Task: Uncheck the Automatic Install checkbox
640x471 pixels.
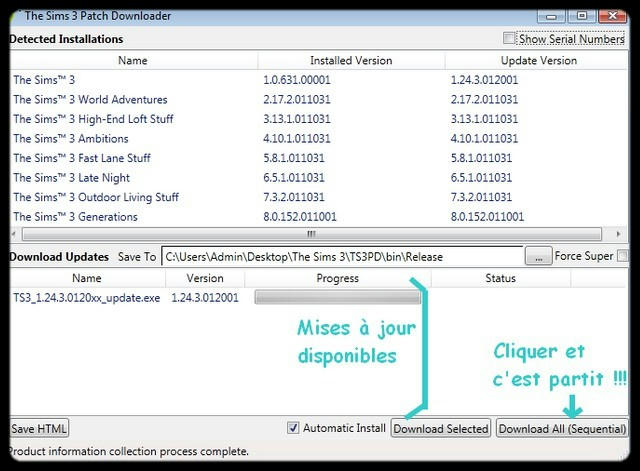Action: pos(293,428)
